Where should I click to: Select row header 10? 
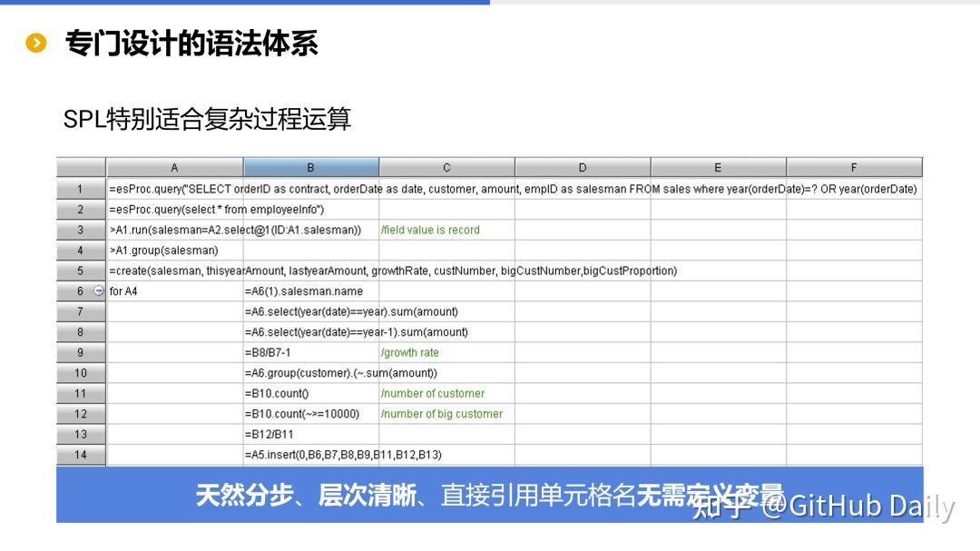pyautogui.click(x=81, y=373)
